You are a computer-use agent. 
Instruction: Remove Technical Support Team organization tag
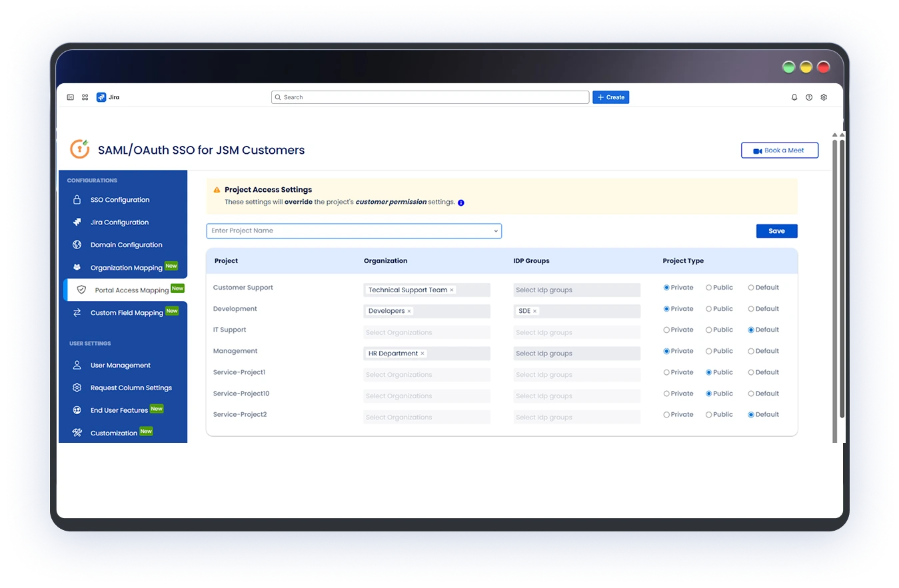click(x=452, y=290)
